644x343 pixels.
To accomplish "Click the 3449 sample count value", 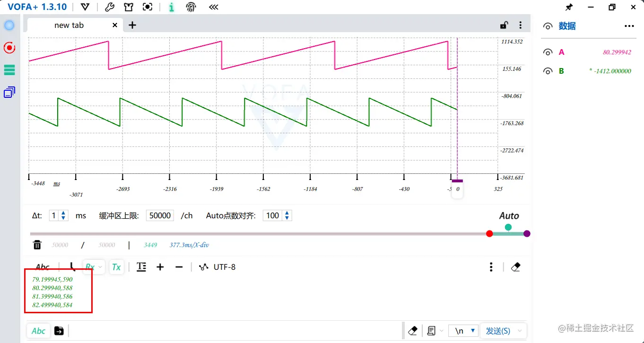I will [150, 245].
